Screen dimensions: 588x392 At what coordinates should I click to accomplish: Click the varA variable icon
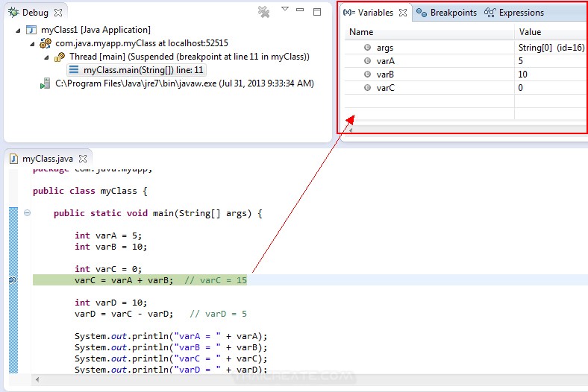pyautogui.click(x=367, y=60)
